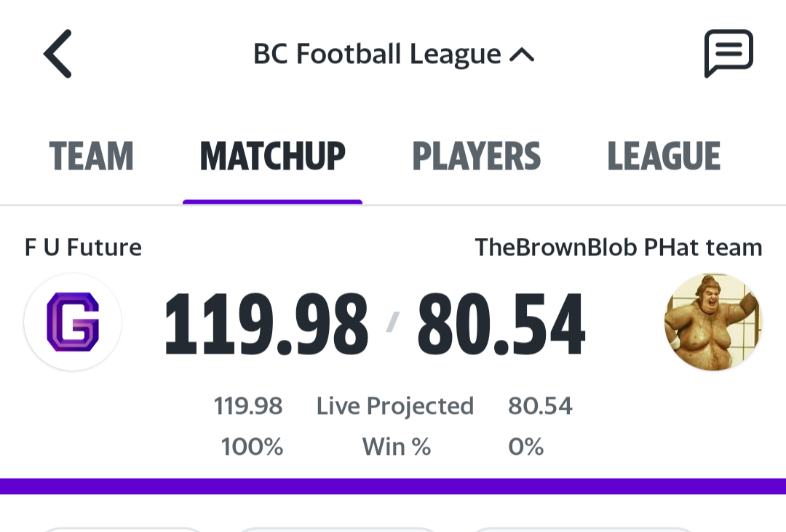Image resolution: width=786 pixels, height=532 pixels.
Task: Open the LEAGUE tab
Action: (x=664, y=156)
